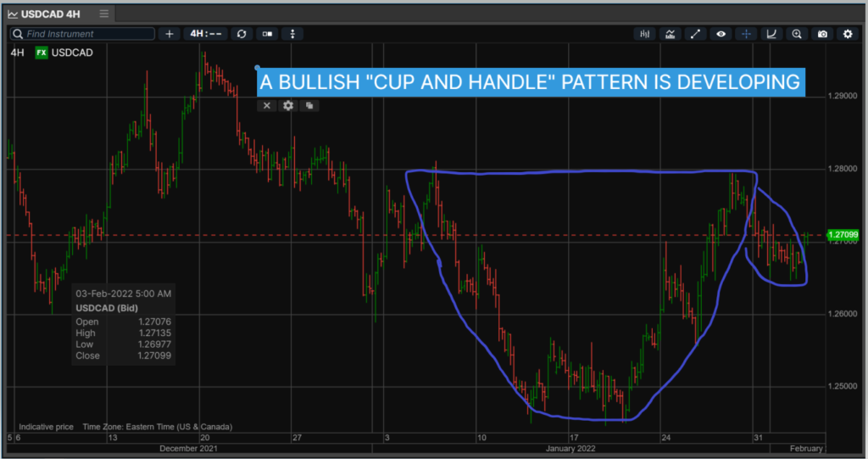Click the Find Instrument search field

[85, 34]
